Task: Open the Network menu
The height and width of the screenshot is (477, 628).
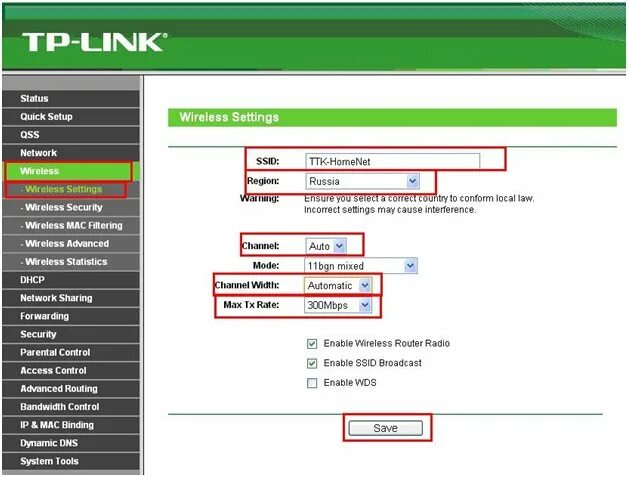Action: click(71, 153)
